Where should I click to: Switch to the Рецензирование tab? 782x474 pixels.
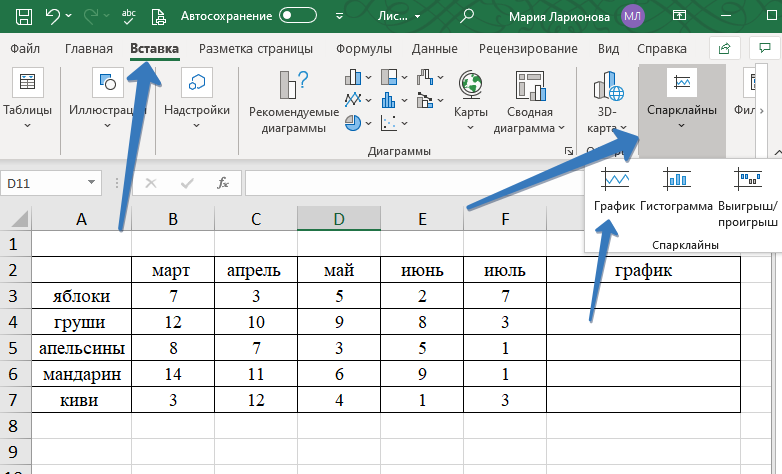point(528,48)
